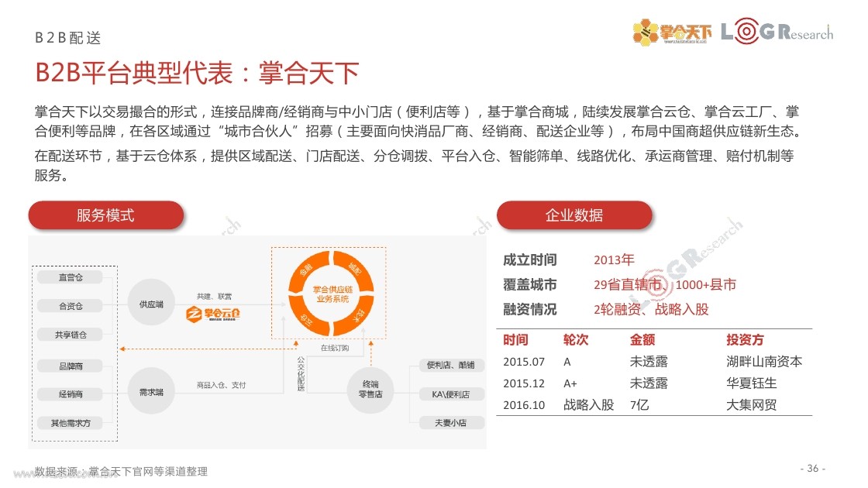This screenshot has height=488, width=868.
Task: Click the 在线订购 label
Action: click(335, 348)
